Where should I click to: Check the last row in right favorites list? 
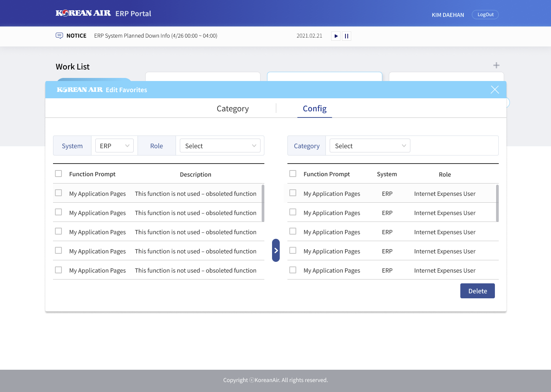(293, 270)
